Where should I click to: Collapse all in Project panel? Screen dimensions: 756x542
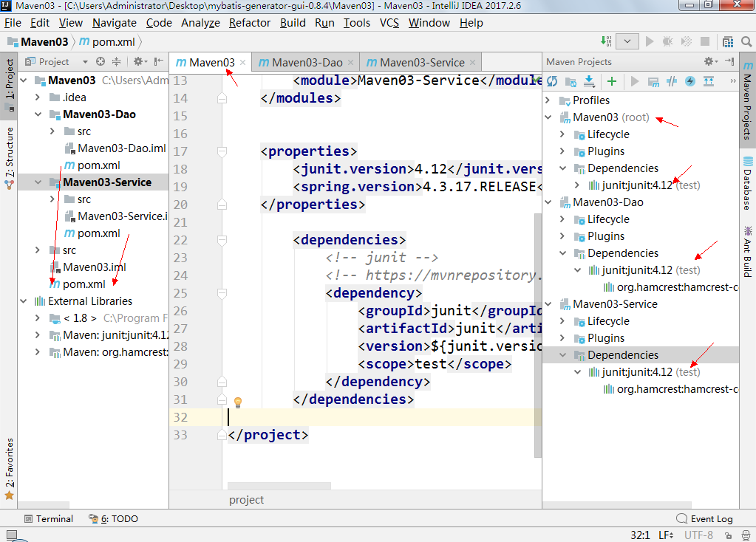[116, 61]
